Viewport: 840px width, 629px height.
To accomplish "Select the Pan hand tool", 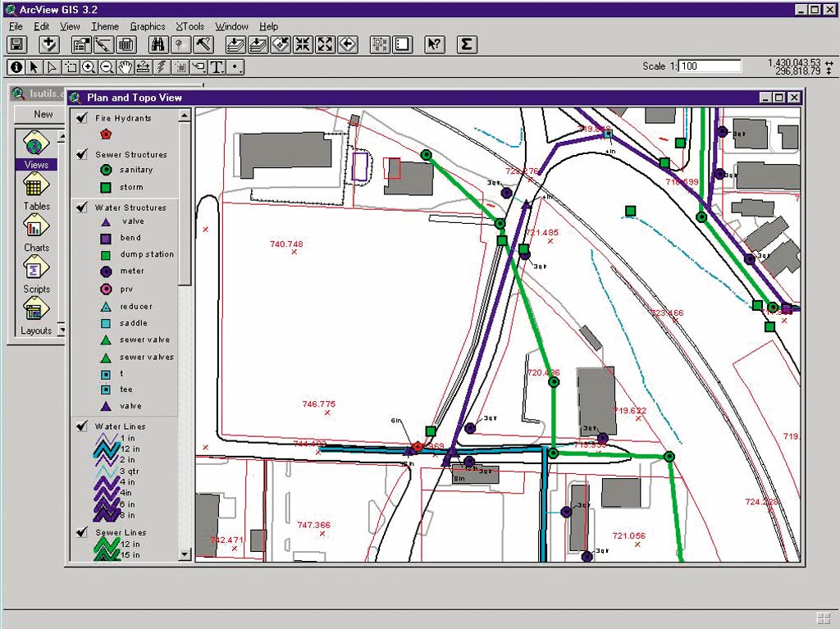I will click(125, 67).
